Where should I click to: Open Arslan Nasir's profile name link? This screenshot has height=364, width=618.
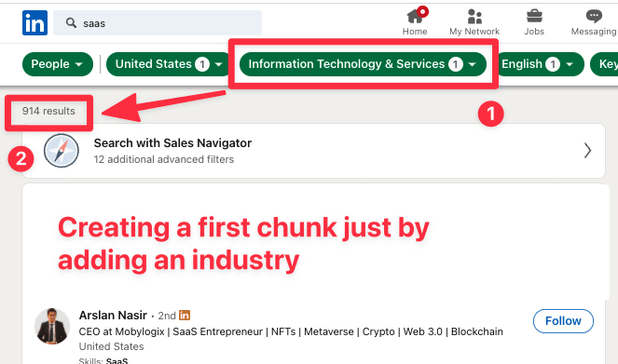click(x=113, y=316)
